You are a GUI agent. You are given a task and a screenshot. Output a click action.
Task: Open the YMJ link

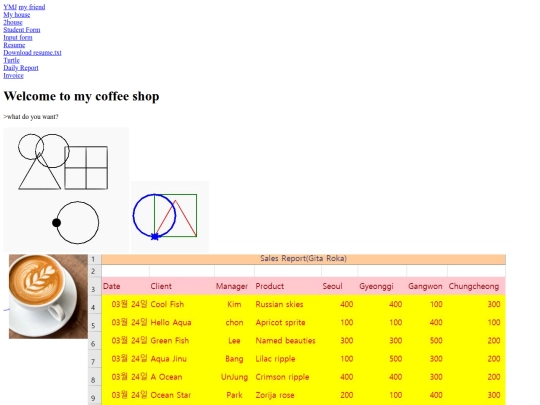[x=10, y=7]
